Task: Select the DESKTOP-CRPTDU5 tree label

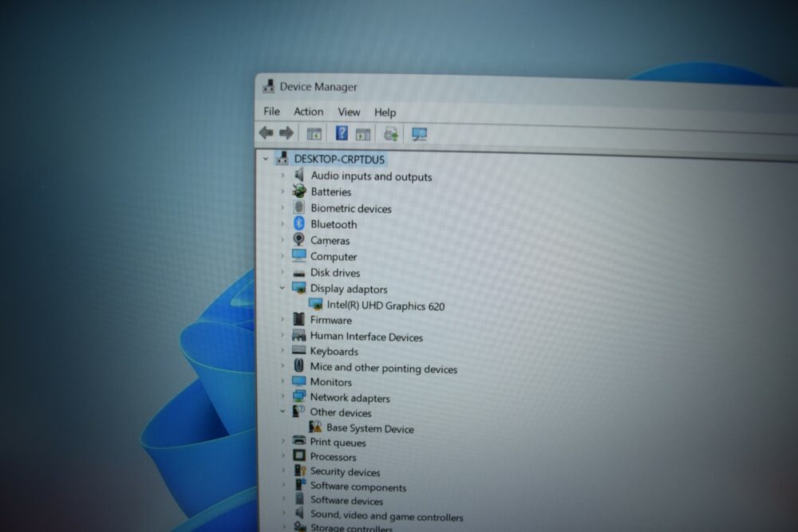Action: coord(339,160)
